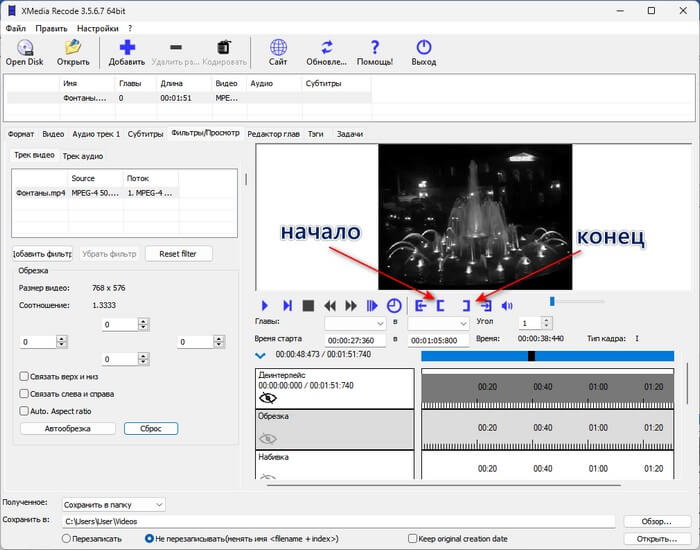Set the end marker with the right bracket icon
700x550 pixels.
click(465, 305)
